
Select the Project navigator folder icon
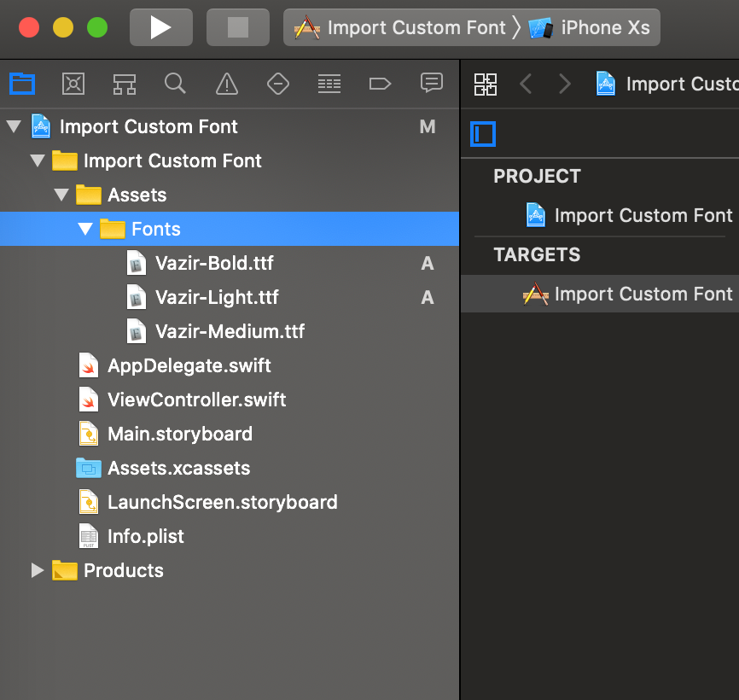tap(22, 83)
